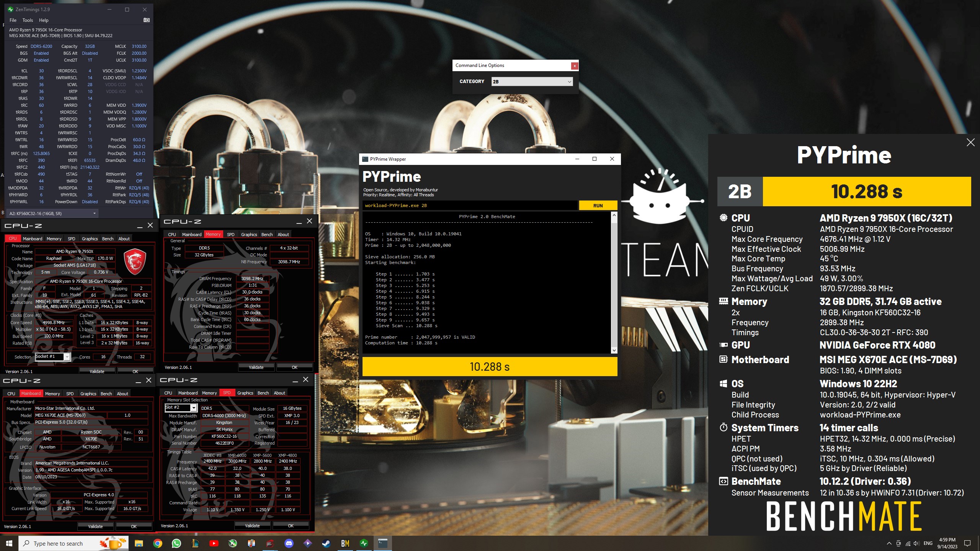Click the yellow 10.288 s result bar in PYPrime Wrapper

pyautogui.click(x=490, y=367)
